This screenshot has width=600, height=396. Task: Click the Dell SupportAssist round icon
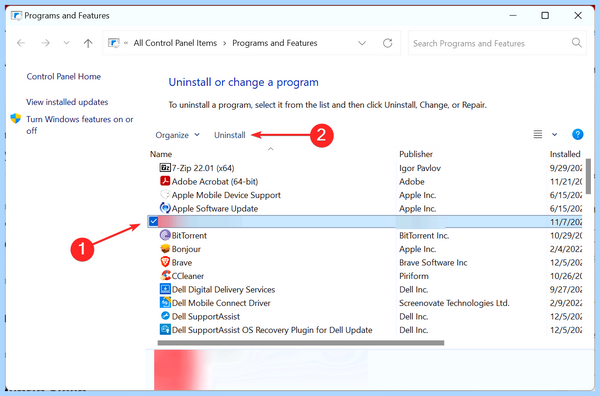165,316
